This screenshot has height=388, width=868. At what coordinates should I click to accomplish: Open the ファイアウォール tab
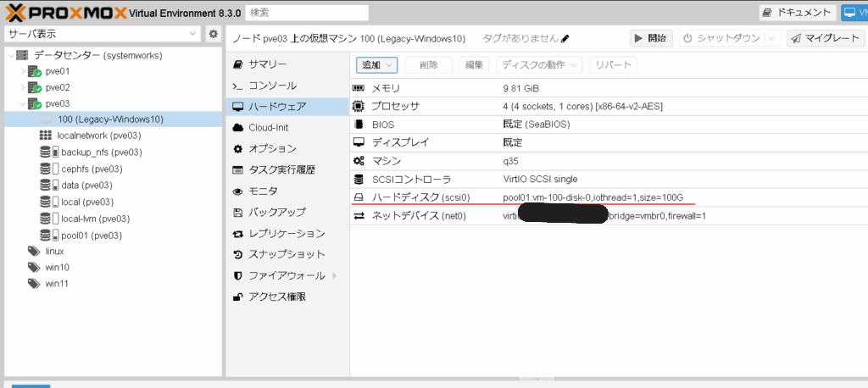tap(288, 275)
